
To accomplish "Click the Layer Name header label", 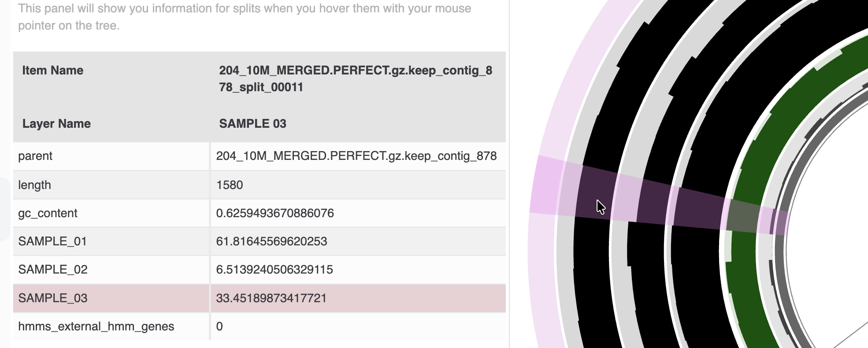I will click(x=56, y=124).
